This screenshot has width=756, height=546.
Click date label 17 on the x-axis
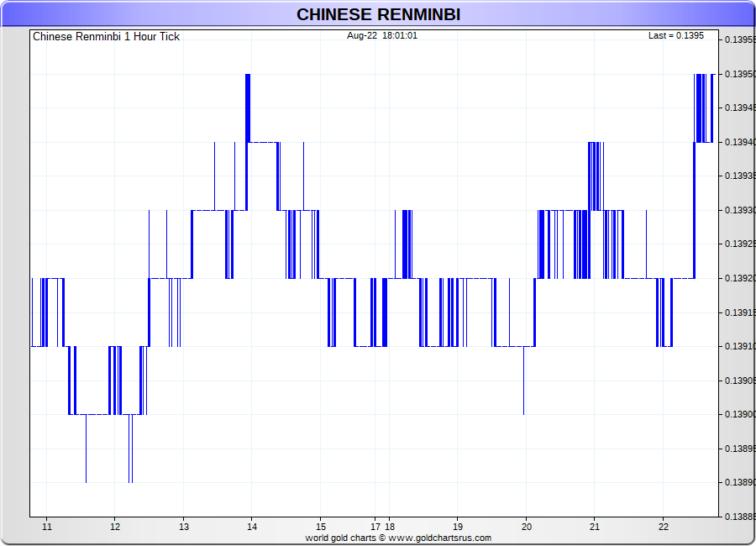coord(375,527)
